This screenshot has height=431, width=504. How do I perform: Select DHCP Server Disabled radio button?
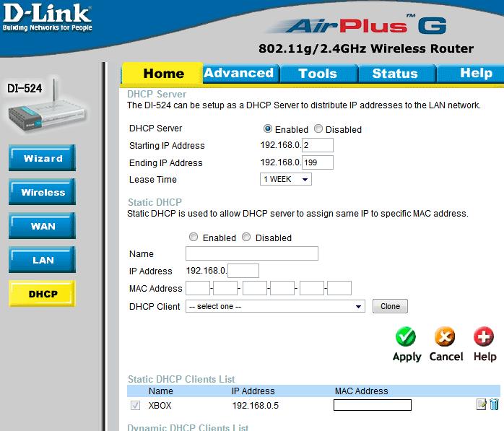[x=318, y=129]
